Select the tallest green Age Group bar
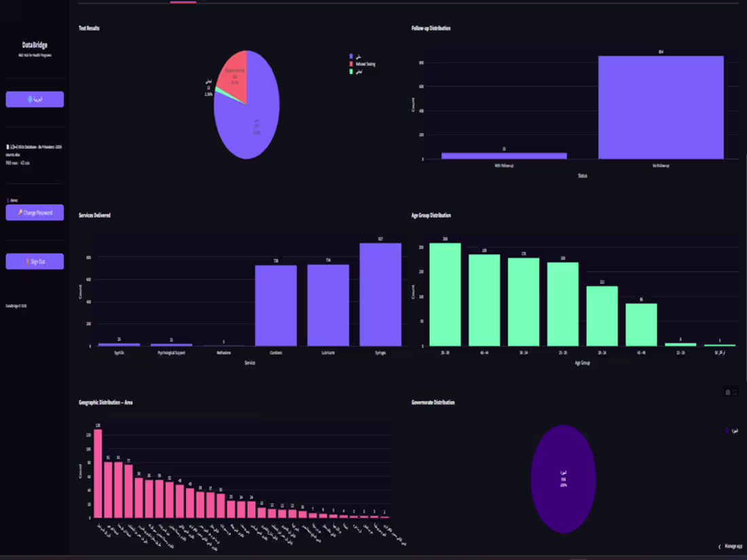This screenshot has width=747, height=560. coord(445,295)
